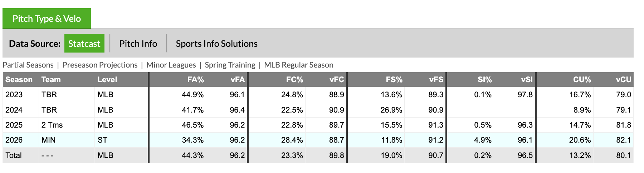Select Statcast data source

click(84, 44)
